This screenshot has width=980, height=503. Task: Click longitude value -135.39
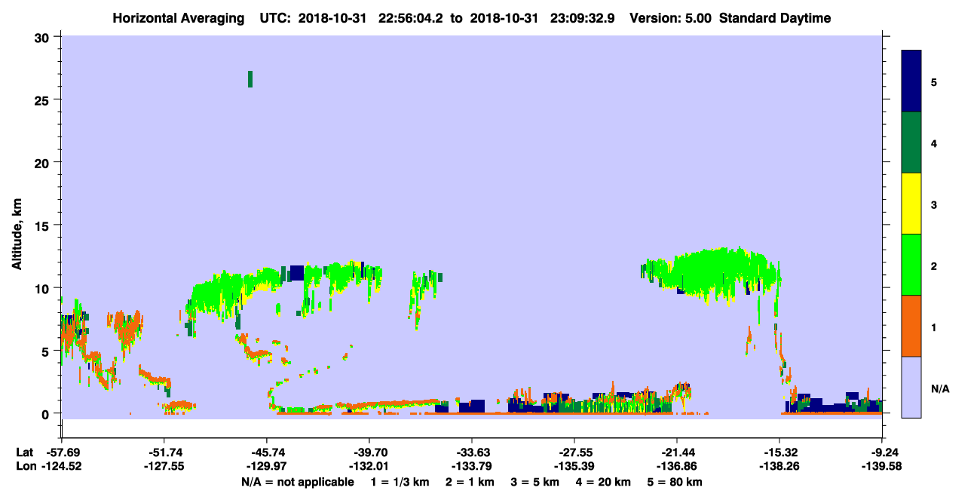[574, 466]
